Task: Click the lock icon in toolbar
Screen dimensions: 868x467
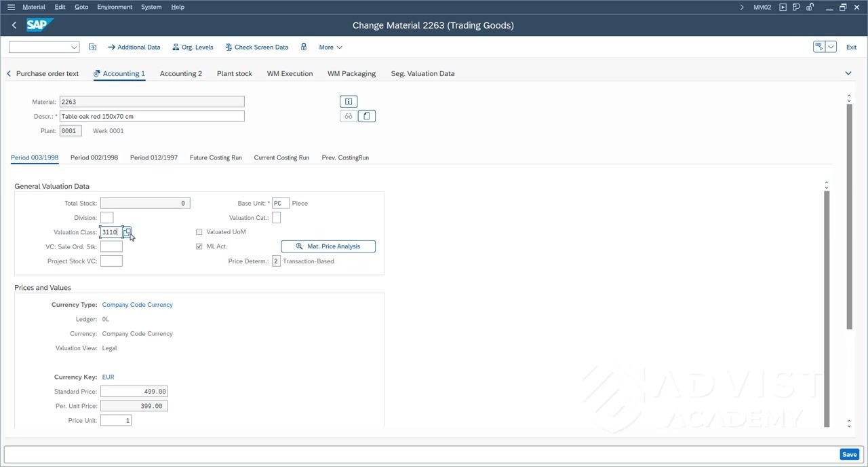Action: click(304, 47)
